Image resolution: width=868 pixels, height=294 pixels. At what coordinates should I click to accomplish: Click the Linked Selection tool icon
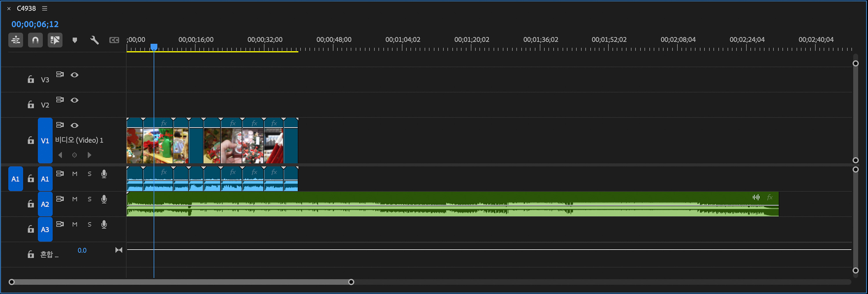pos(55,41)
